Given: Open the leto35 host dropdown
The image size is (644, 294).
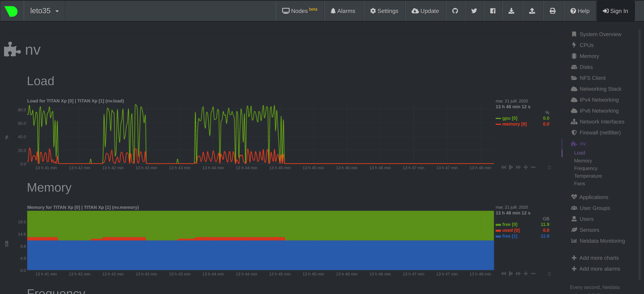Looking at the screenshot, I should coord(44,11).
